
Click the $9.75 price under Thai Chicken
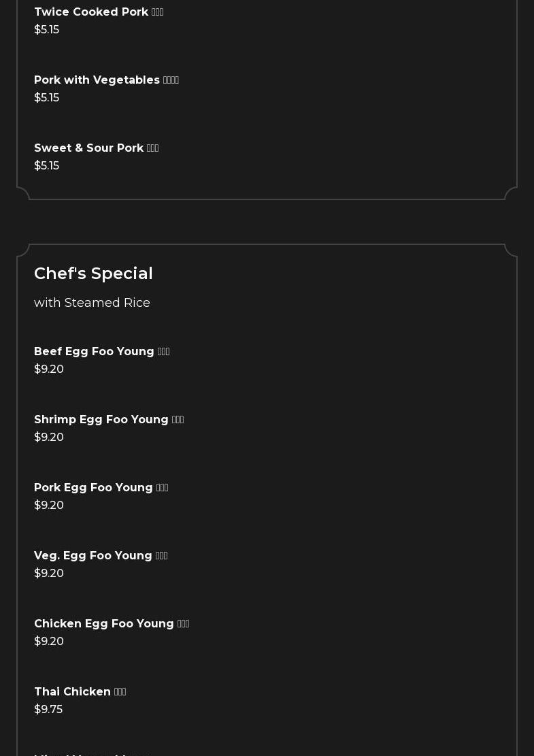point(48,710)
